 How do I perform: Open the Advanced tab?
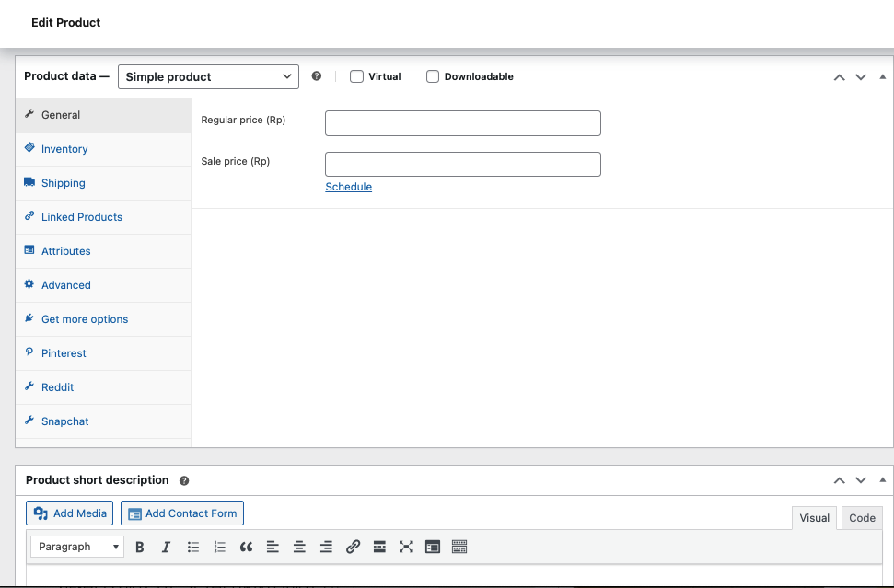pos(103,285)
